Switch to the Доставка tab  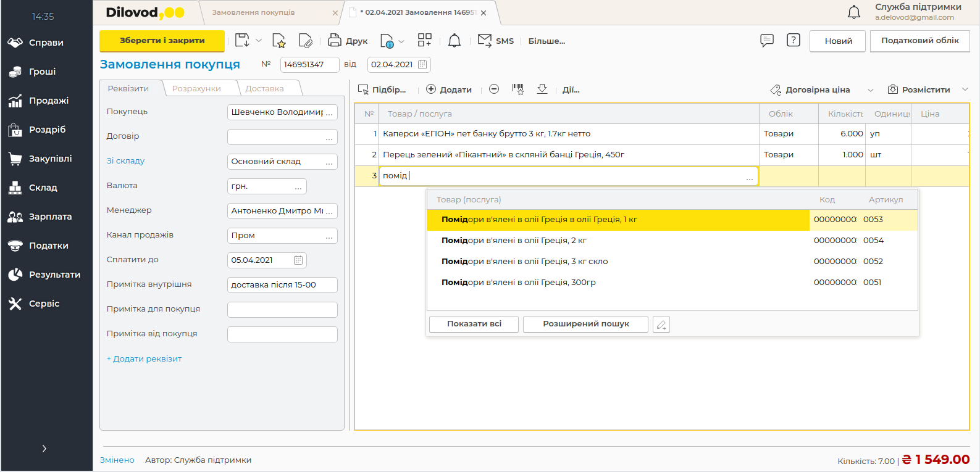pos(264,89)
